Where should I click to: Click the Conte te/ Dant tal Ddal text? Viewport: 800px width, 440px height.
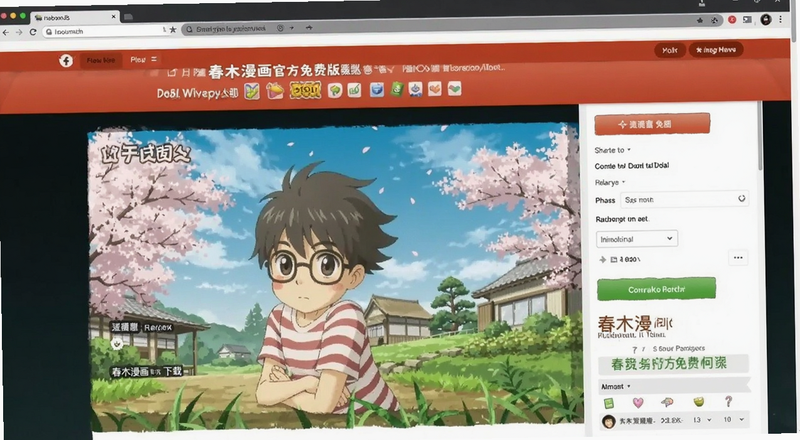pyautogui.click(x=632, y=165)
